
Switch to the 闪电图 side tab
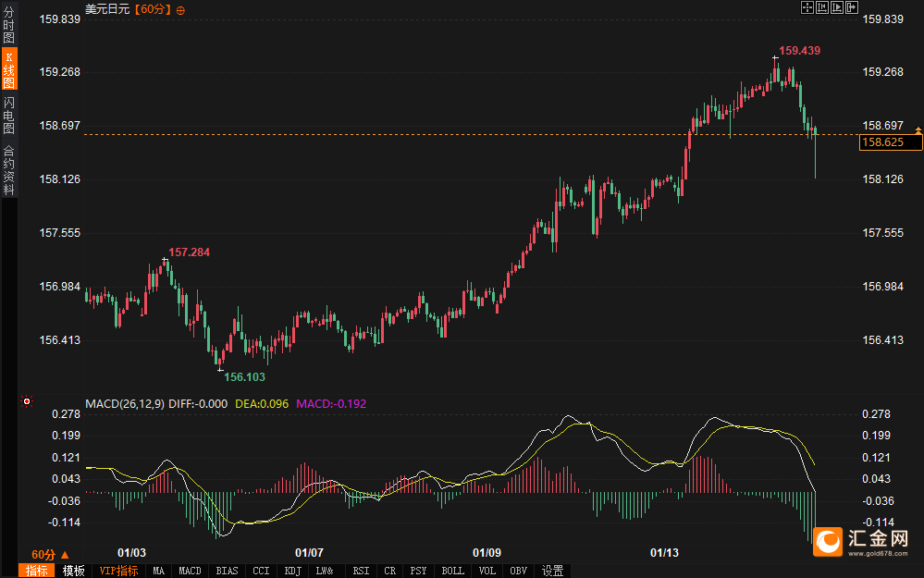9,115
